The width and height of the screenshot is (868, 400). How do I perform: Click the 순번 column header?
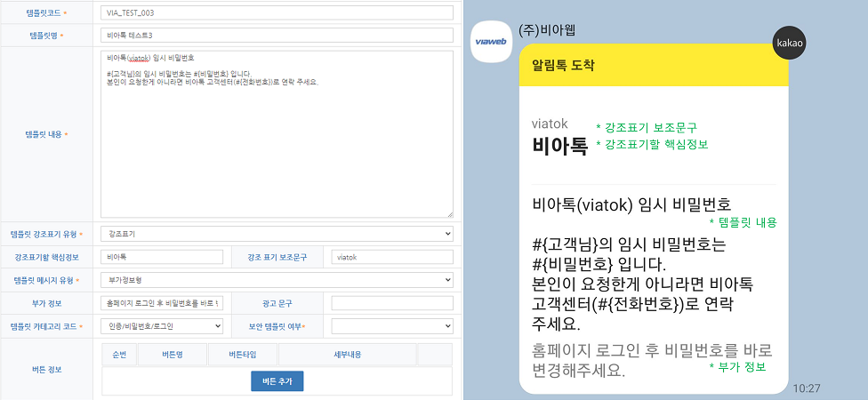(119, 355)
